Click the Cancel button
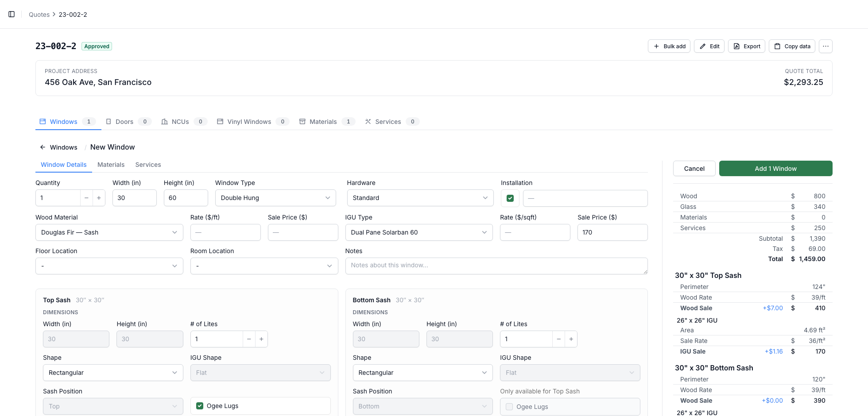 coord(694,169)
